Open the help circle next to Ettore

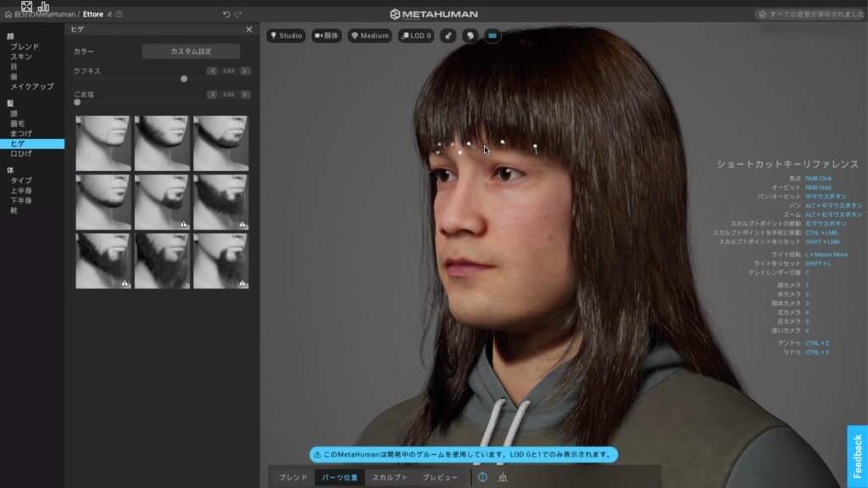pos(119,14)
